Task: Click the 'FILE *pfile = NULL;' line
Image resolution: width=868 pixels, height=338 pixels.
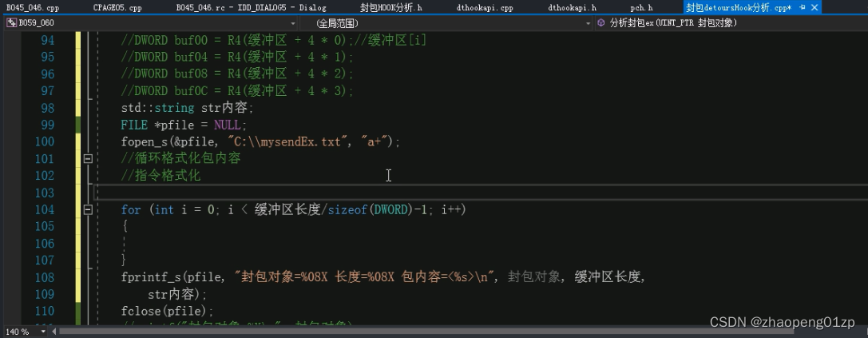Action: coord(184,125)
